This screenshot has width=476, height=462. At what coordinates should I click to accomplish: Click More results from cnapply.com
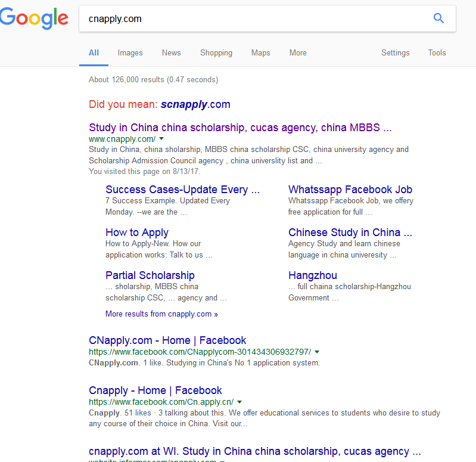pyautogui.click(x=161, y=314)
